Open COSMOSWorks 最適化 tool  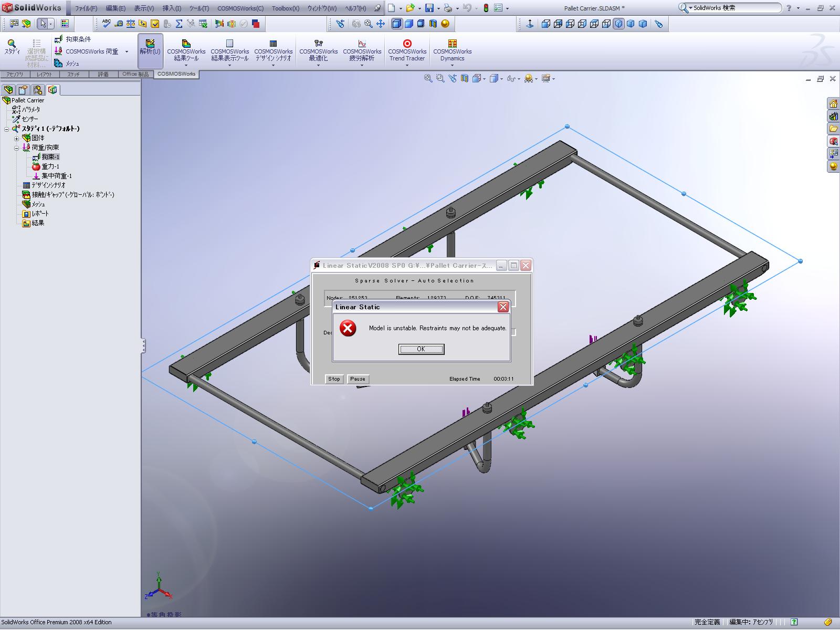[x=318, y=52]
